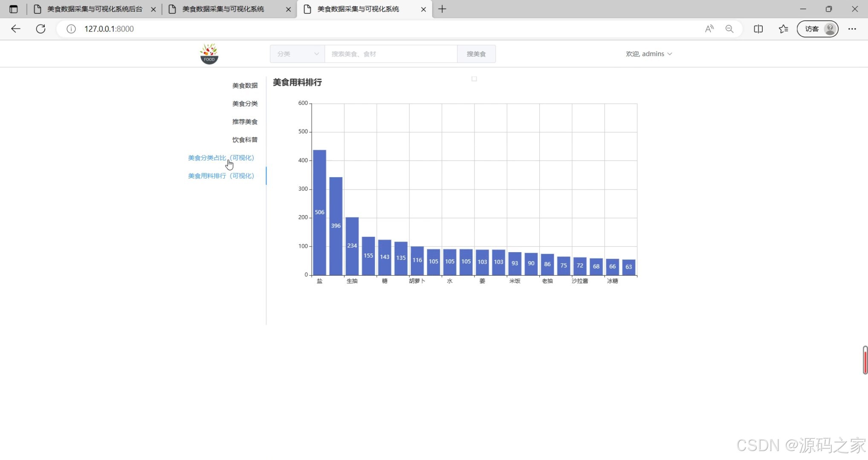
Task: Open browser settings ellipsis menu
Action: (852, 29)
